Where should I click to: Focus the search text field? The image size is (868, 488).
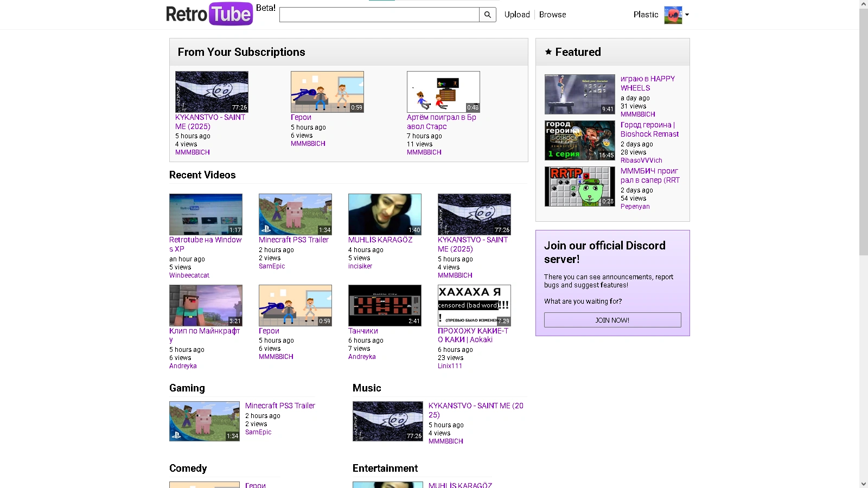[x=379, y=15]
